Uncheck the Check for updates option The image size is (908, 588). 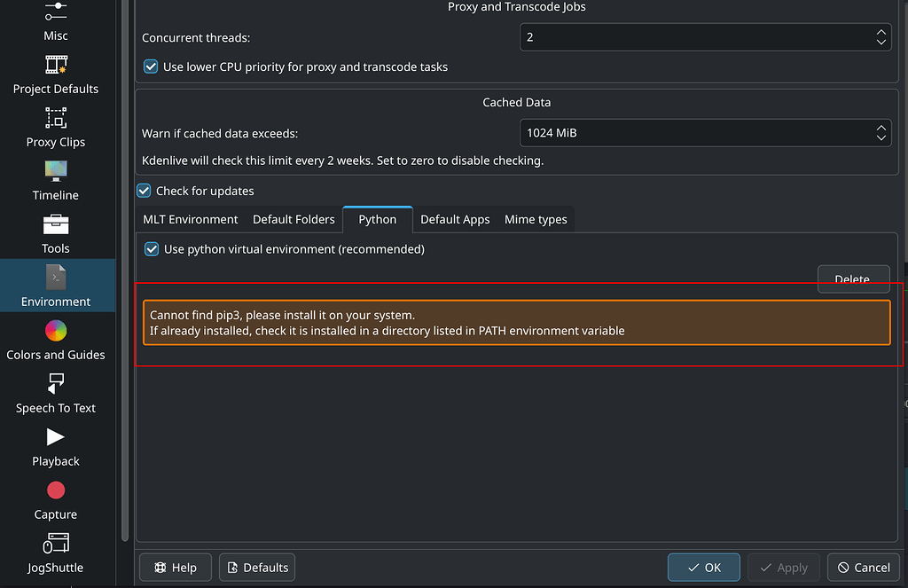(x=143, y=190)
